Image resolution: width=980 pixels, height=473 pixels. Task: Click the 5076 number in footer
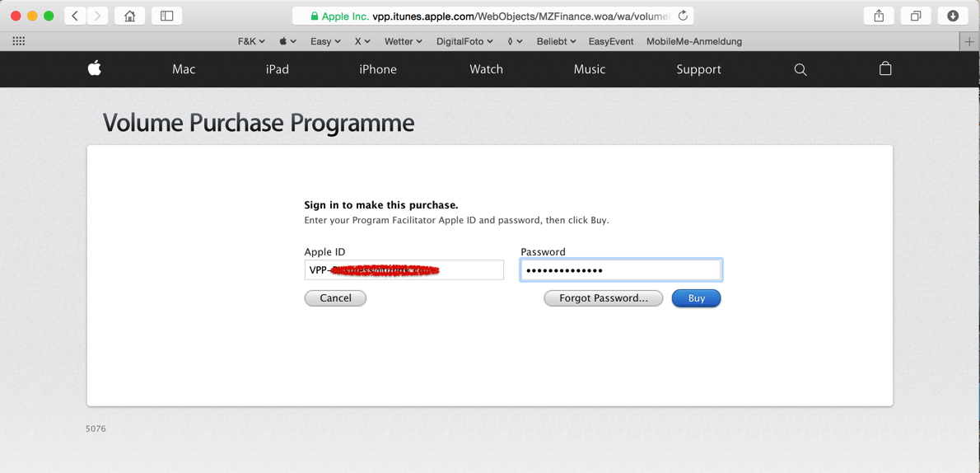(x=96, y=429)
